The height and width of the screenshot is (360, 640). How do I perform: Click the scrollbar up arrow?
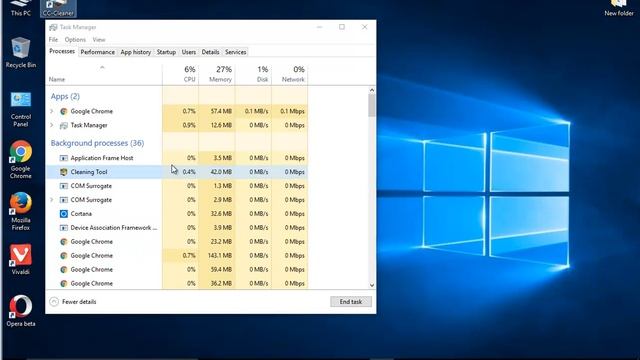[x=371, y=90]
